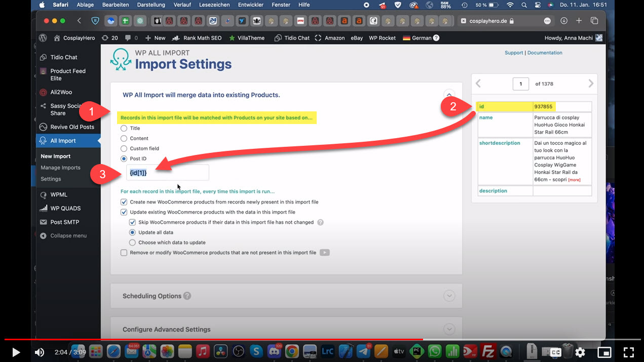
Task: Play the video icon beside Remove or modify
Action: coord(324,253)
